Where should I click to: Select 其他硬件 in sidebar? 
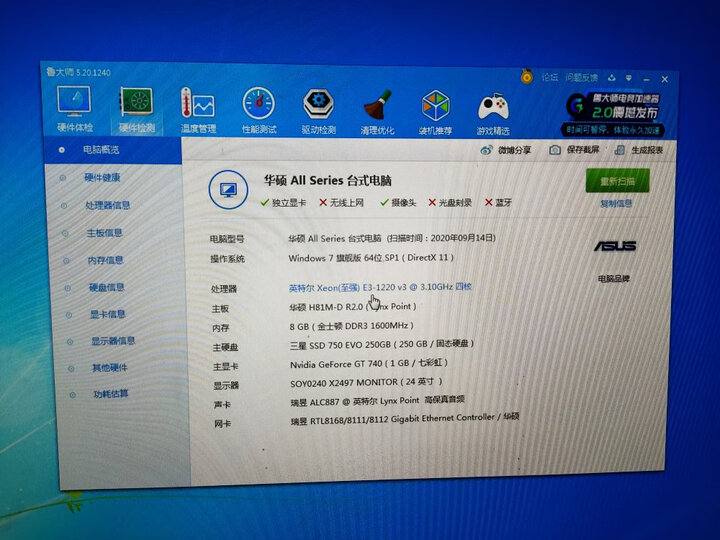110,367
